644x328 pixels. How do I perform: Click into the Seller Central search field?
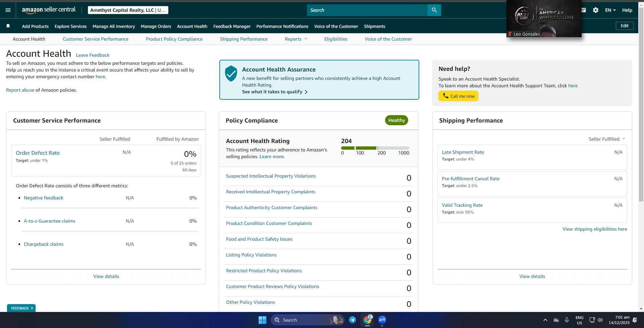point(367,10)
